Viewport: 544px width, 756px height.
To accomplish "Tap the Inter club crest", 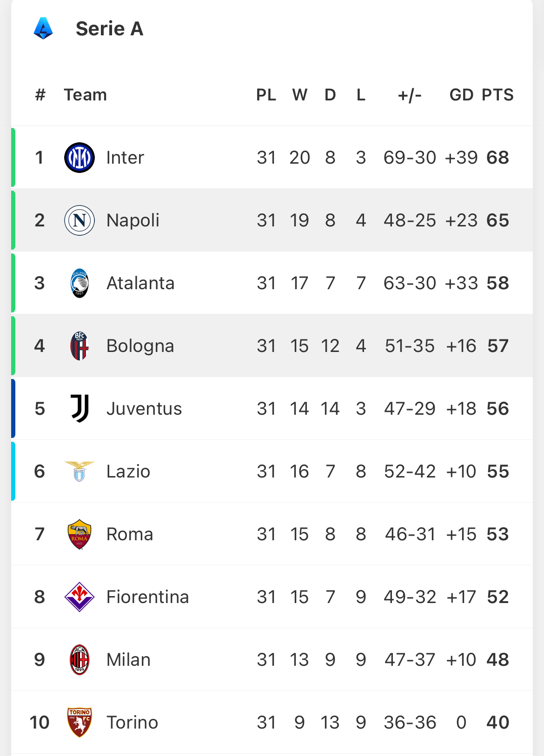I will [80, 158].
